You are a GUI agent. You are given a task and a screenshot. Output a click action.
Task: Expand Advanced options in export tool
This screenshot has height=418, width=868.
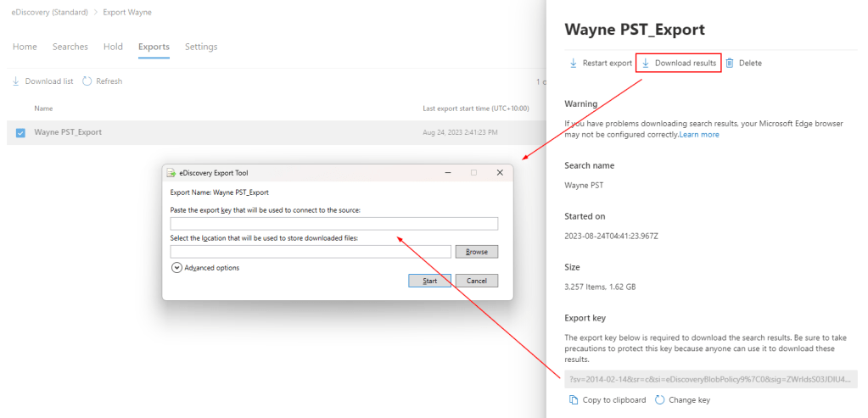[x=176, y=268]
